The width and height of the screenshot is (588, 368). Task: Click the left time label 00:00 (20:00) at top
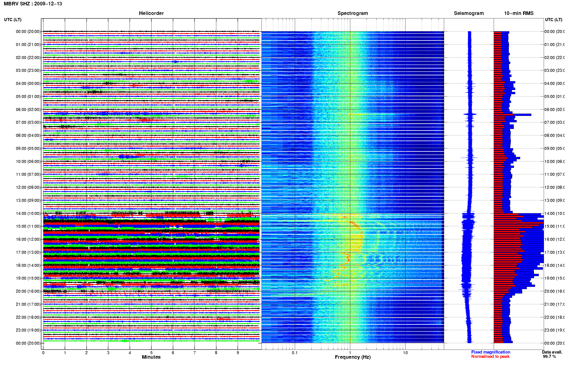pyautogui.click(x=28, y=31)
